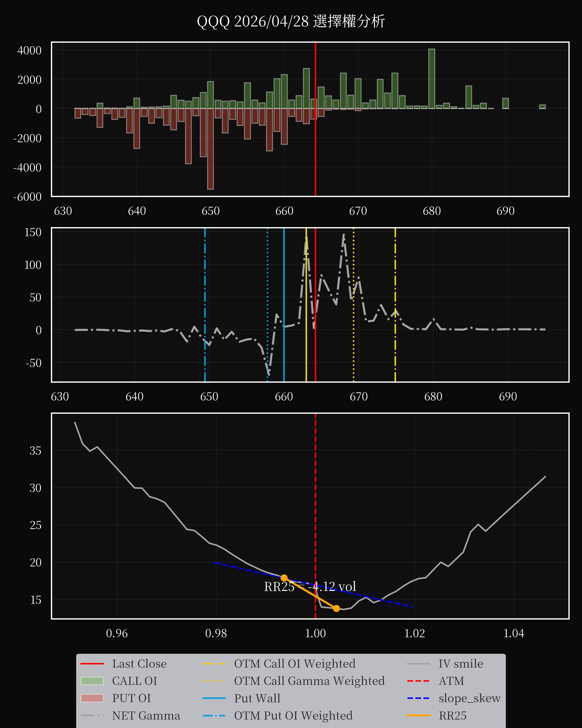Click the ATM legend label
Image resolution: width=582 pixels, height=728 pixels.
[452, 681]
